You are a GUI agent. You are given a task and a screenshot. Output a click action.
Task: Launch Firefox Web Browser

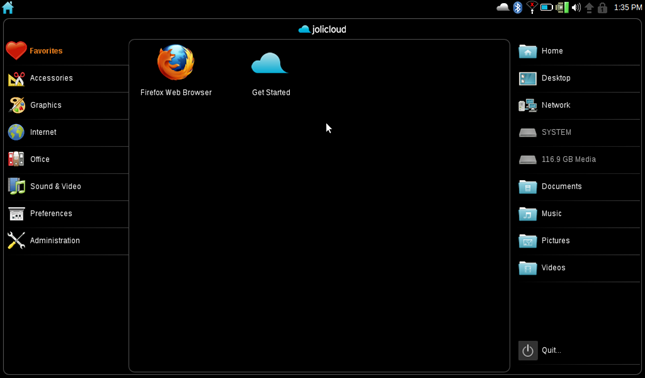(176, 70)
